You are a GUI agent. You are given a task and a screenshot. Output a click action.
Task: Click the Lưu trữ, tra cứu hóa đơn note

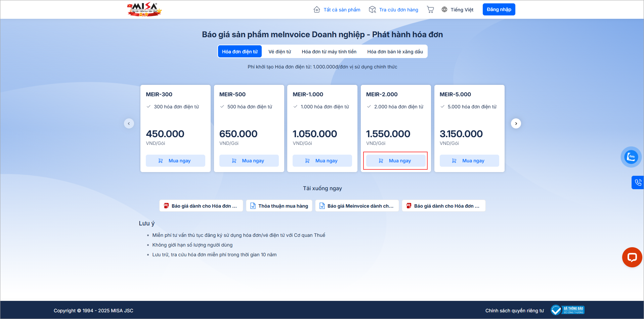click(214, 255)
